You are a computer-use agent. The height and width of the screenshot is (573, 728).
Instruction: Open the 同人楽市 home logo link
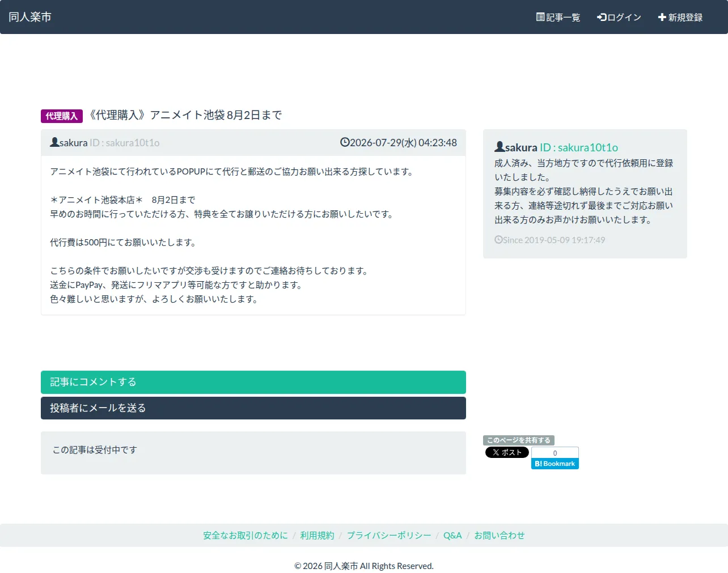30,17
